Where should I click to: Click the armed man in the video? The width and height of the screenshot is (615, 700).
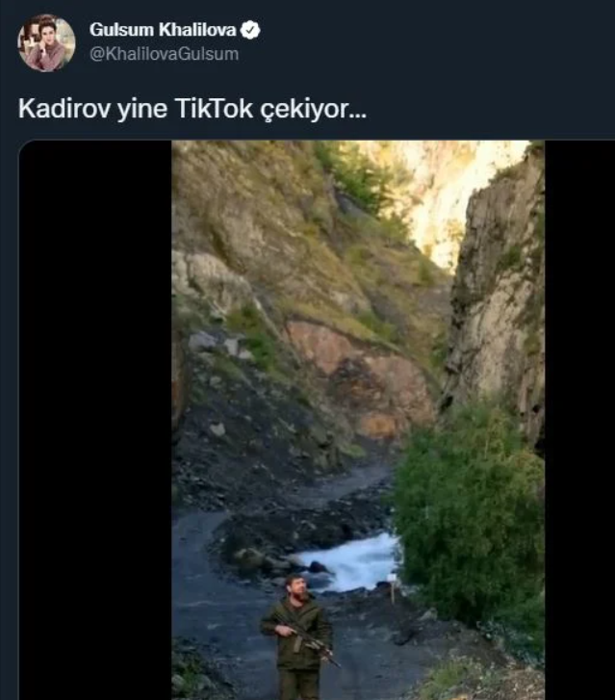pos(298,637)
